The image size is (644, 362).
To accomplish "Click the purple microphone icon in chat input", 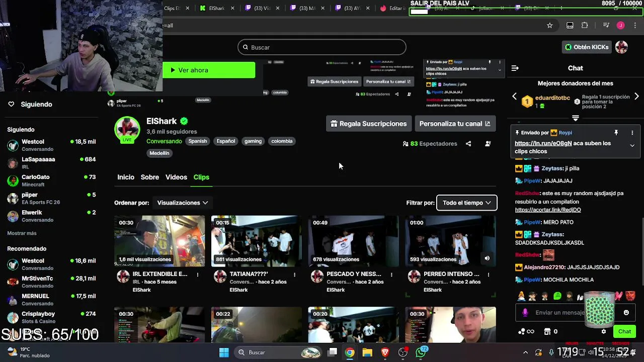I will [525, 313].
